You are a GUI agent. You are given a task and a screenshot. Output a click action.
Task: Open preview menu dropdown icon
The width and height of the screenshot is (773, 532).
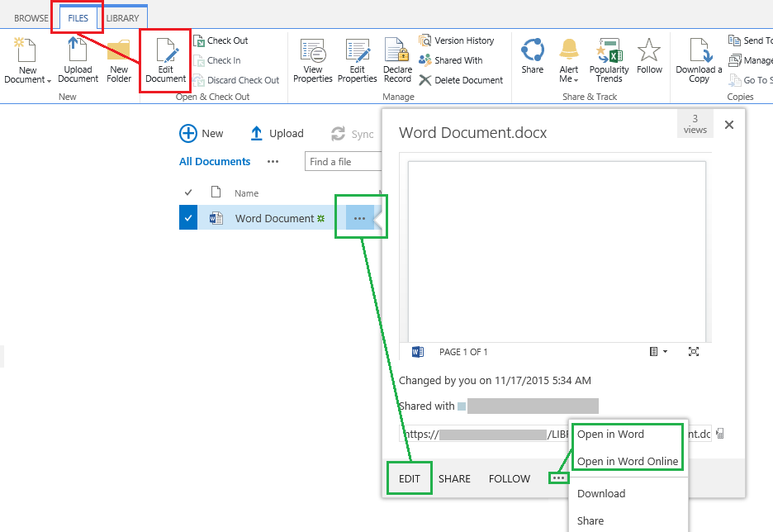658,352
